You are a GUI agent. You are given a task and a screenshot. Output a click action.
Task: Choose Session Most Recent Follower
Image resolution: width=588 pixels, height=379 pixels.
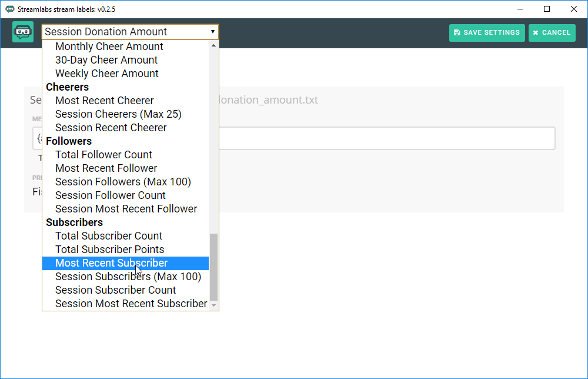pos(125,209)
